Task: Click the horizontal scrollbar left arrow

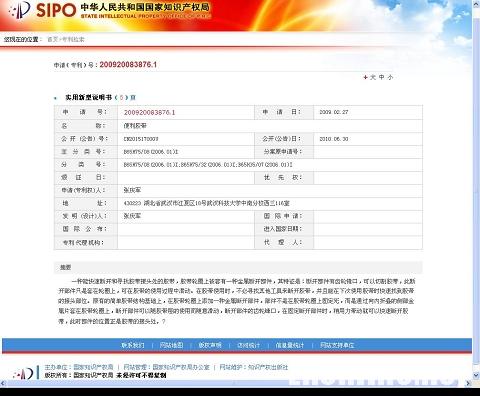Action: tap(3, 383)
